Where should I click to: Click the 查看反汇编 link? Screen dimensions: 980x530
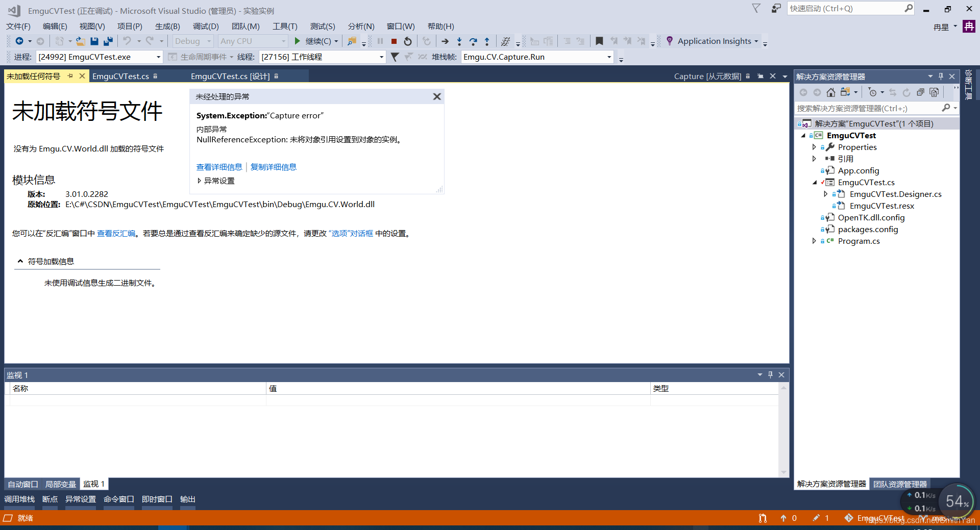pyautogui.click(x=116, y=233)
